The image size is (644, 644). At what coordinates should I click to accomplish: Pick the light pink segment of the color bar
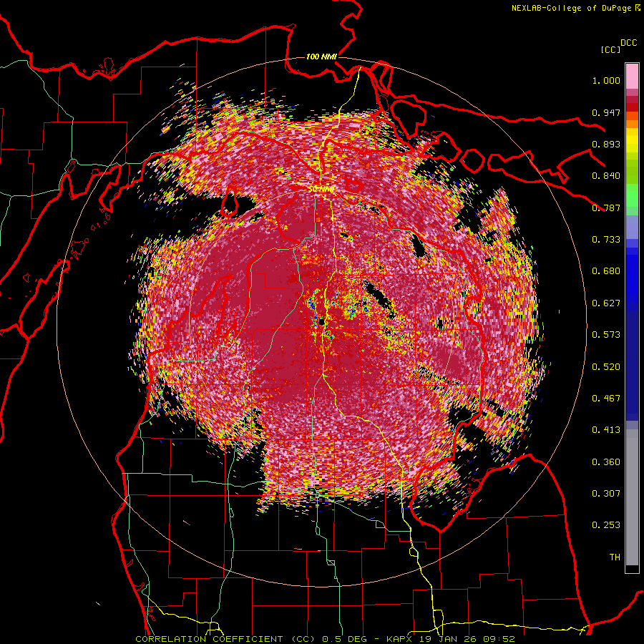(632, 76)
